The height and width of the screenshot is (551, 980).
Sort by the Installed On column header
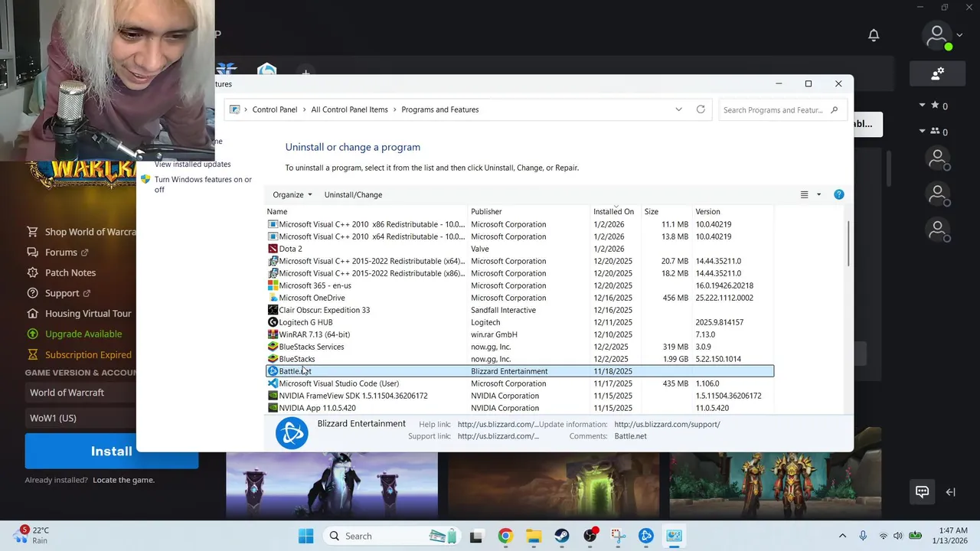tap(616, 211)
